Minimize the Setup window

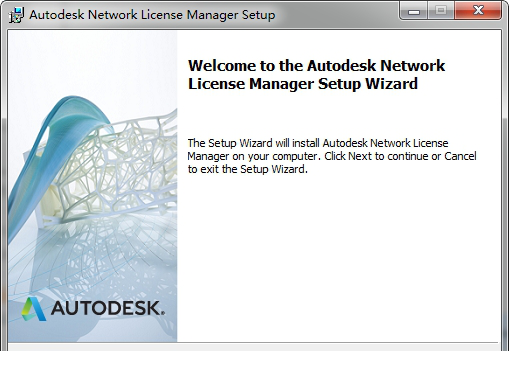pyautogui.click(x=414, y=11)
